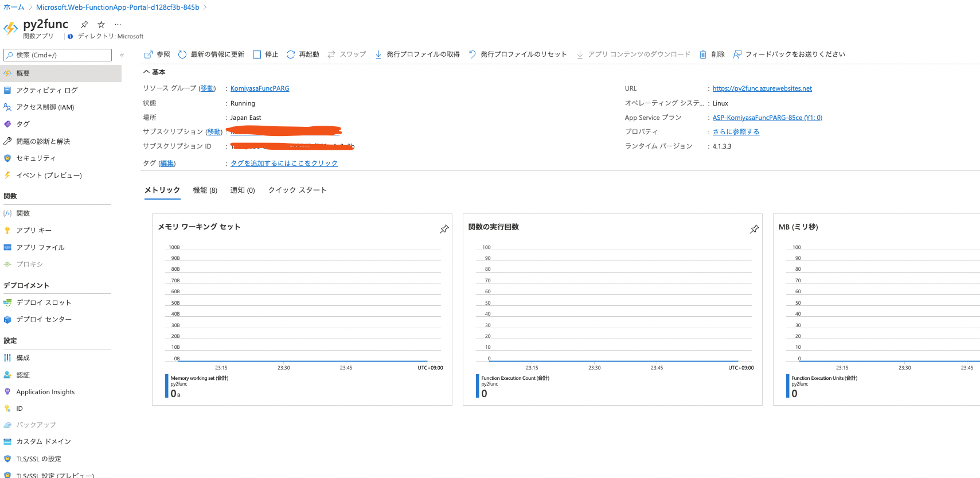Open the more options ellipsis beside py2func
980x478 pixels.
pyautogui.click(x=118, y=24)
